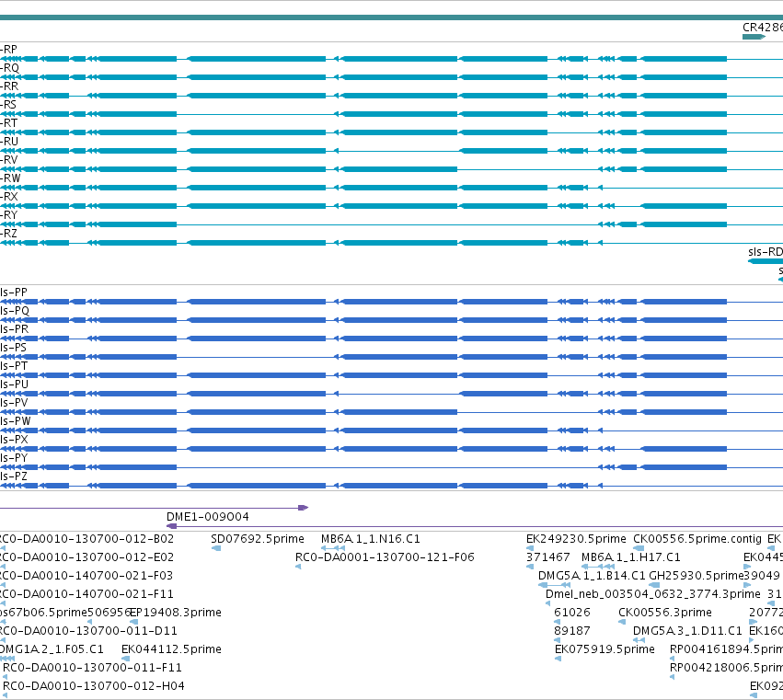Select the -RZ transcript label

[x=8, y=234]
